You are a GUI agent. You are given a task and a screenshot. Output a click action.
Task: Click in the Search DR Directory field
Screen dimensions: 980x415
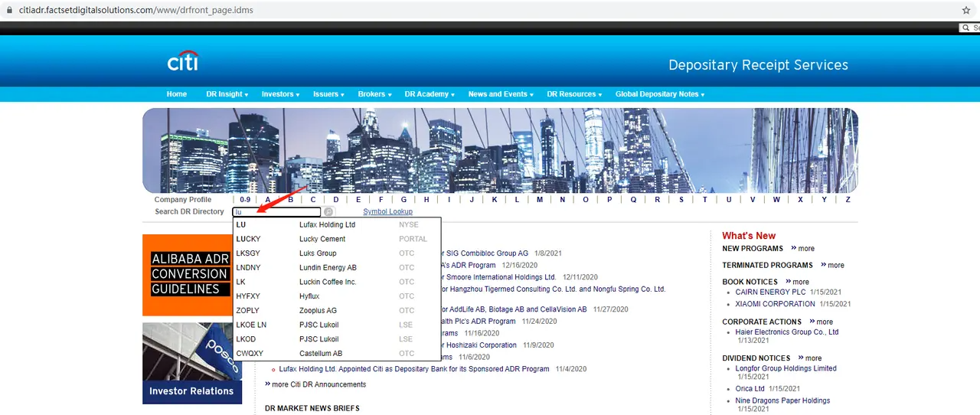tap(276, 212)
